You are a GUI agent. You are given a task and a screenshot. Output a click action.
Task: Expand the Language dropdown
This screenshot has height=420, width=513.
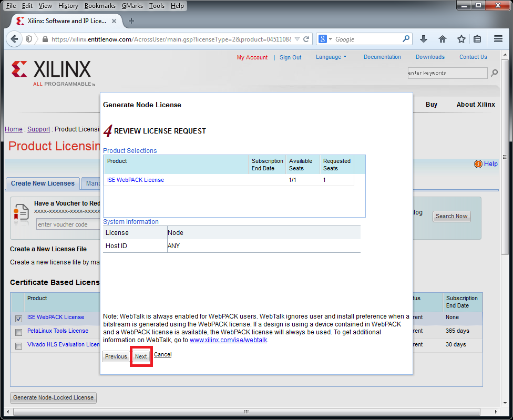(331, 57)
